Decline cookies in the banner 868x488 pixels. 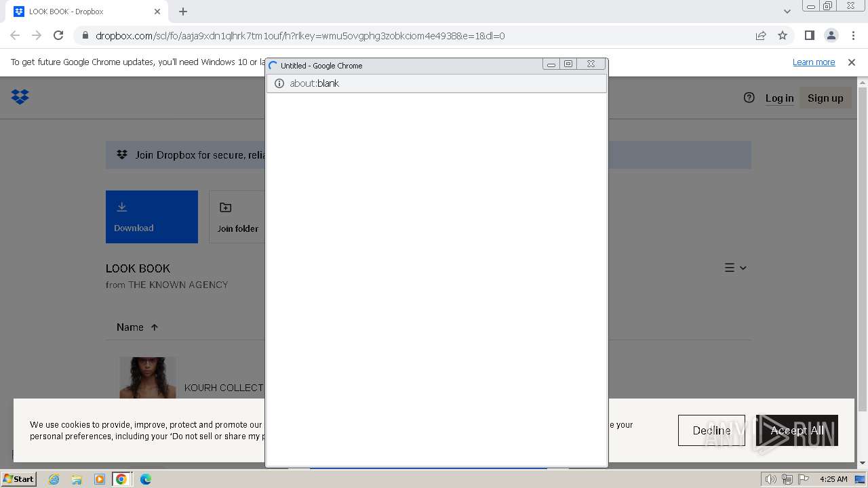click(711, 430)
